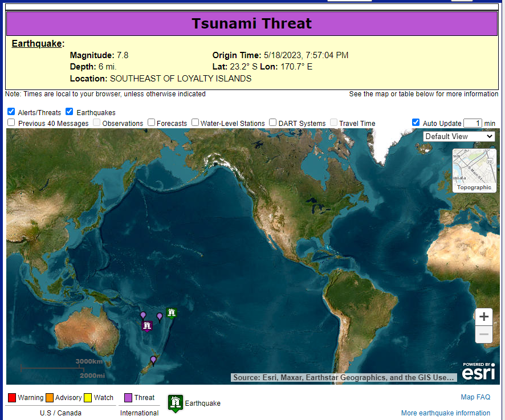Click the underlined Earthquake heading
The width and height of the screenshot is (505, 420).
click(36, 43)
